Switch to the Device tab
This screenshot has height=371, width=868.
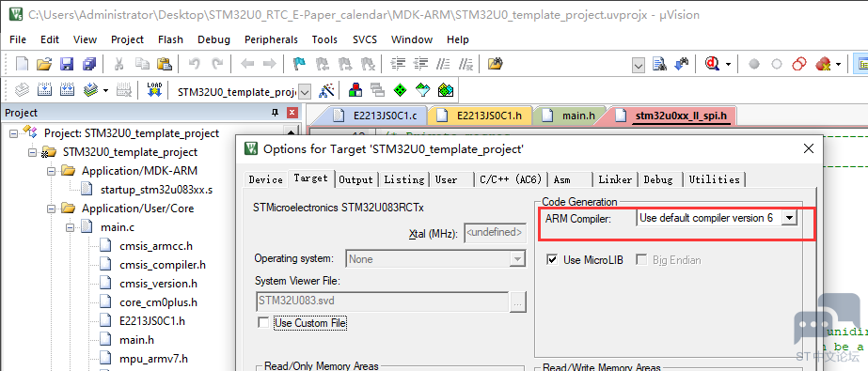(266, 179)
